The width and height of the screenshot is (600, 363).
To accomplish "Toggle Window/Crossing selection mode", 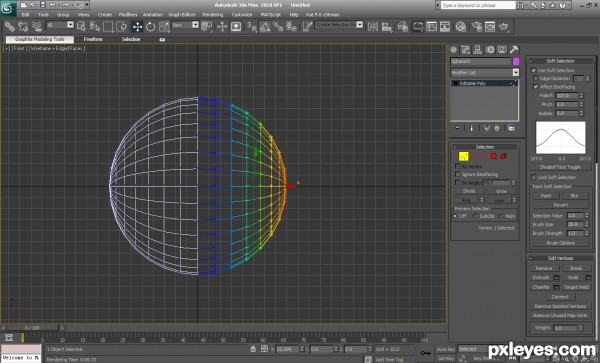I will click(121, 26).
